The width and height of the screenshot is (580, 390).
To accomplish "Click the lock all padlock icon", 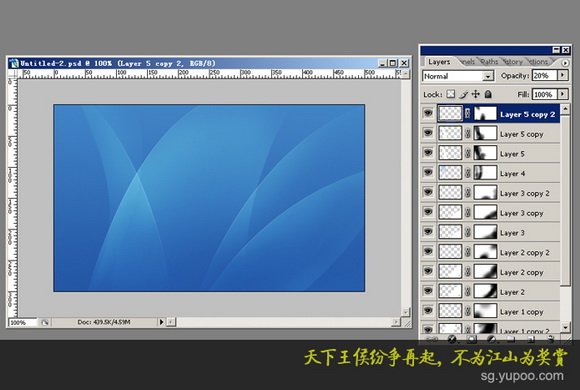I will 488,94.
